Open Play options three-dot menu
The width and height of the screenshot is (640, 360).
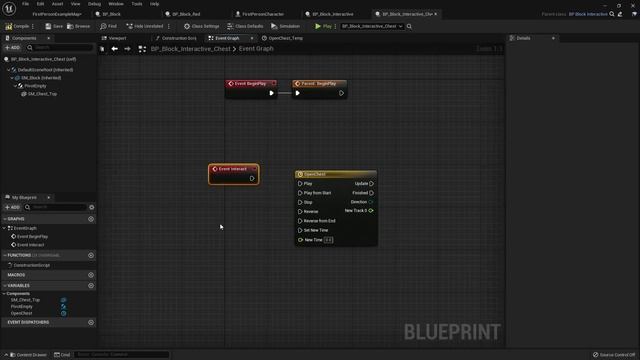[336, 26]
